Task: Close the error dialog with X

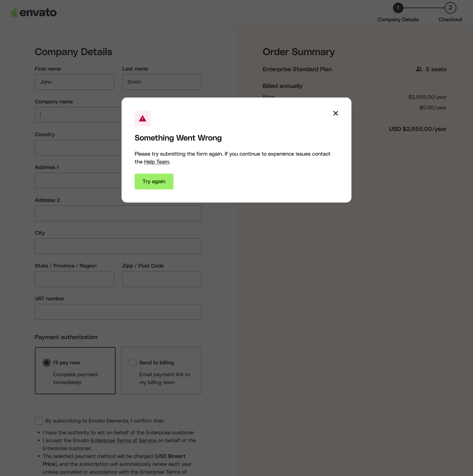Action: [335, 113]
